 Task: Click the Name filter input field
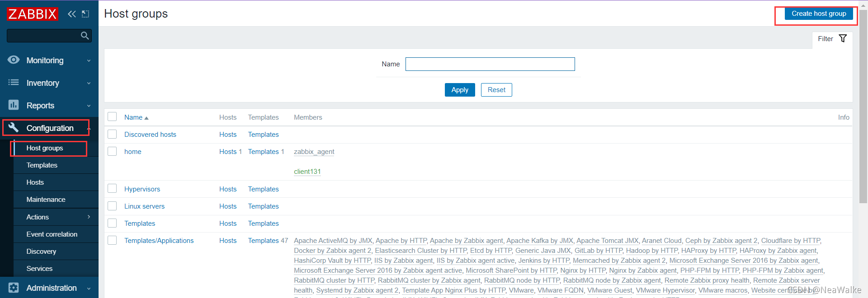490,64
